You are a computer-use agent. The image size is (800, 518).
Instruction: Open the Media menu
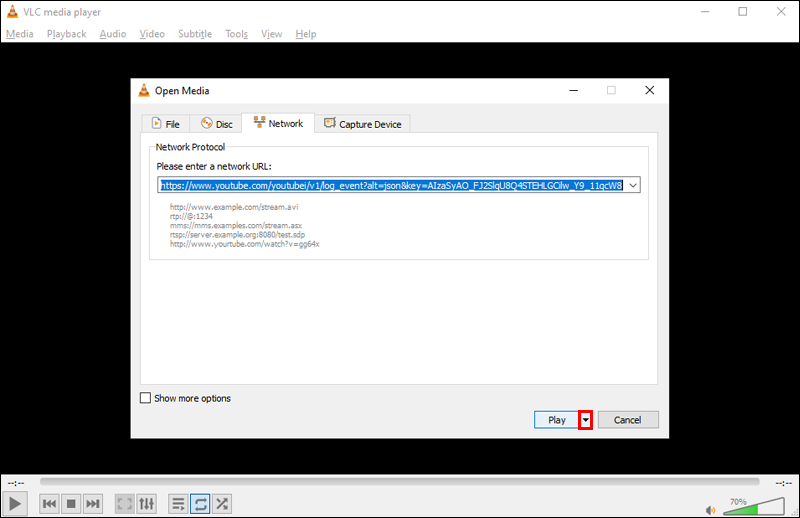[20, 34]
